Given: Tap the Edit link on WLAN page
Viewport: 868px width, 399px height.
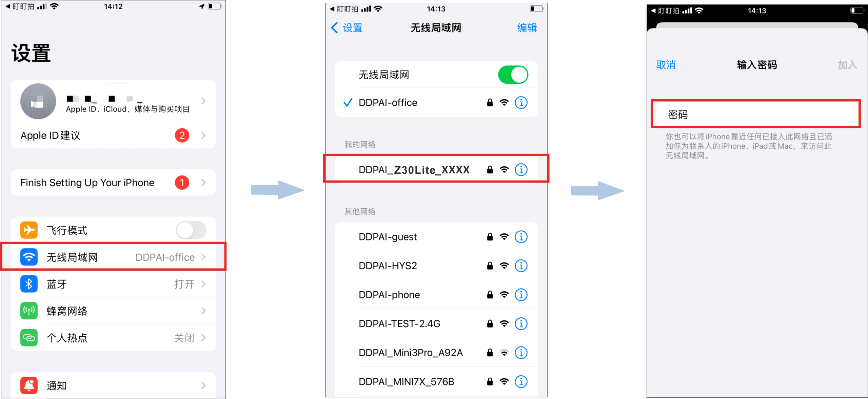Looking at the screenshot, I should tap(527, 28).
